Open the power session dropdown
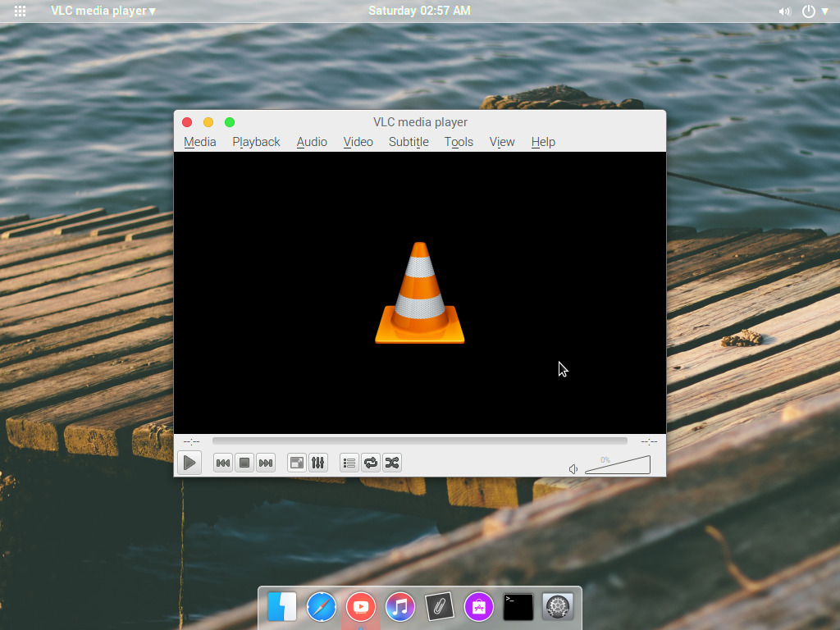 point(811,11)
